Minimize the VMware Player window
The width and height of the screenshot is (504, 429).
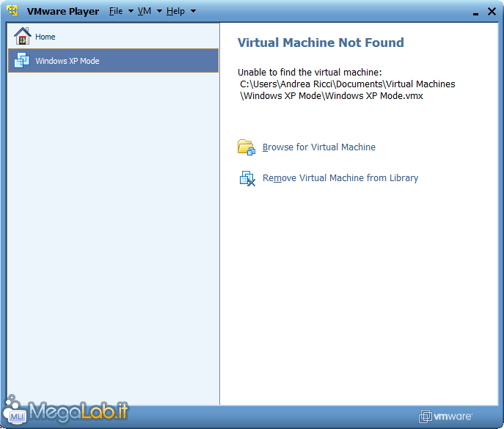475,12
